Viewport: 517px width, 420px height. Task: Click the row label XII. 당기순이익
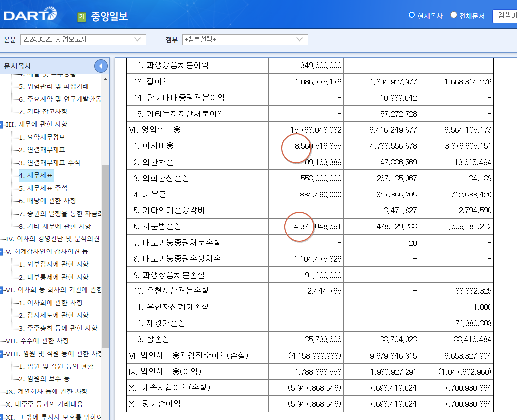point(155,404)
